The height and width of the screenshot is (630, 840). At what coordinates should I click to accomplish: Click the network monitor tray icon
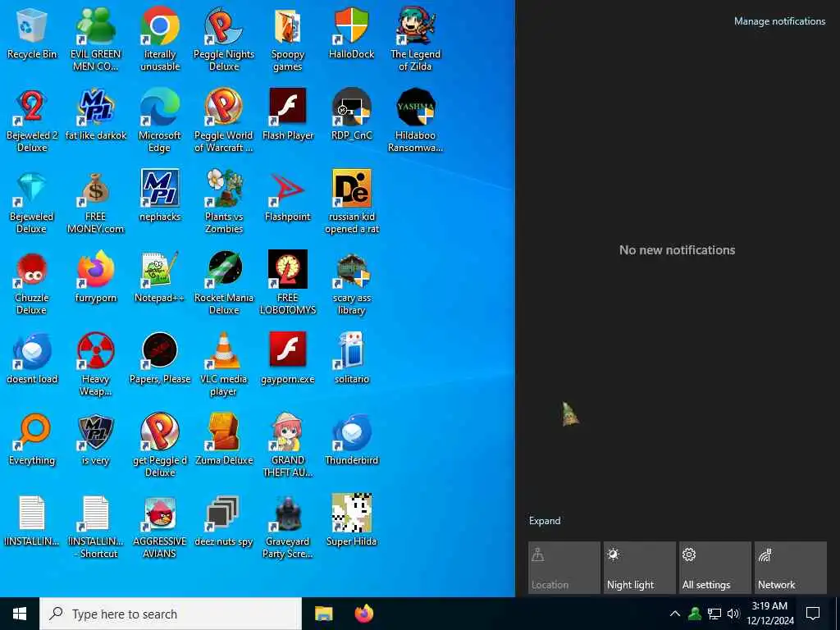point(714,614)
